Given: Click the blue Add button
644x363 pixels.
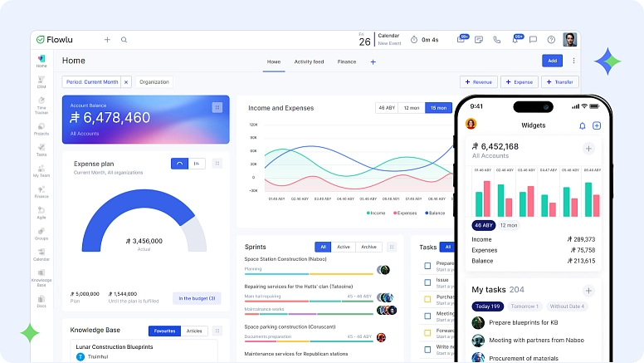Looking at the screenshot, I should [553, 61].
